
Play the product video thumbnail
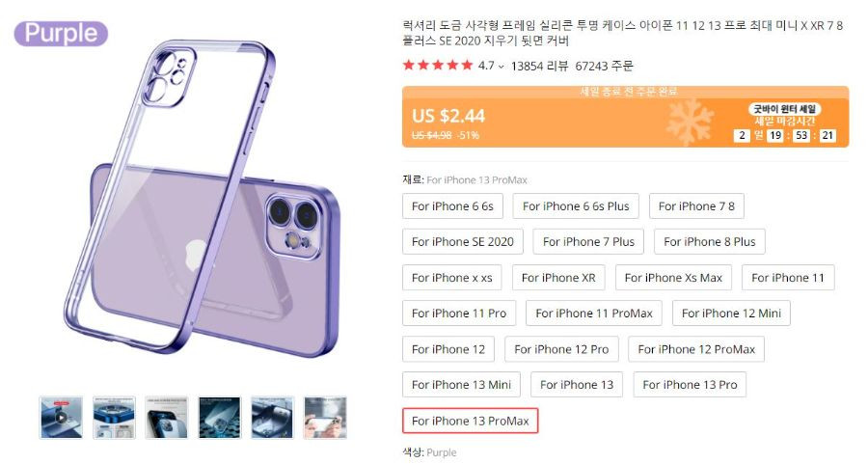coord(62,418)
